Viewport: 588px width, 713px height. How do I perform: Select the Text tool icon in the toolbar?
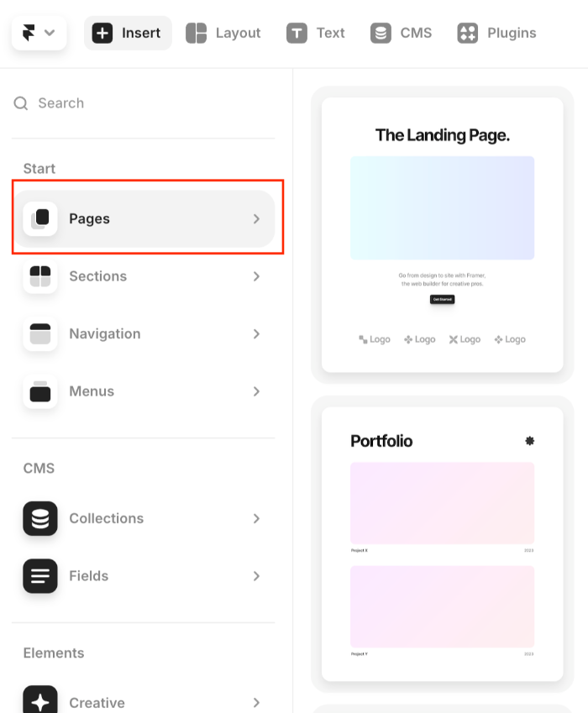click(x=296, y=33)
